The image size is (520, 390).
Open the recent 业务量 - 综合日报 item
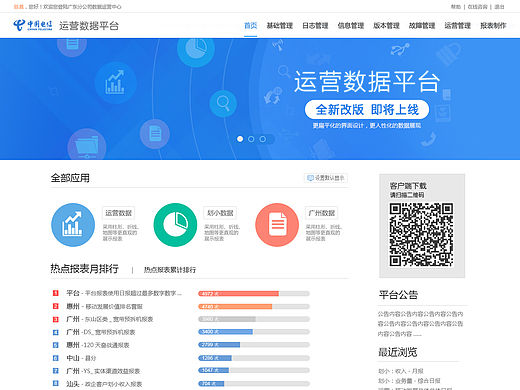coord(409,380)
